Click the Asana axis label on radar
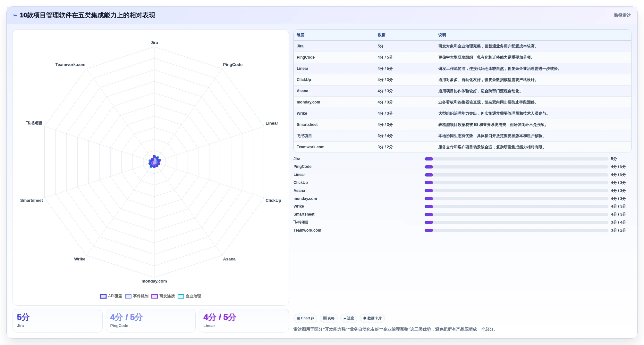Screen dimensions: 644x345 pos(229,259)
